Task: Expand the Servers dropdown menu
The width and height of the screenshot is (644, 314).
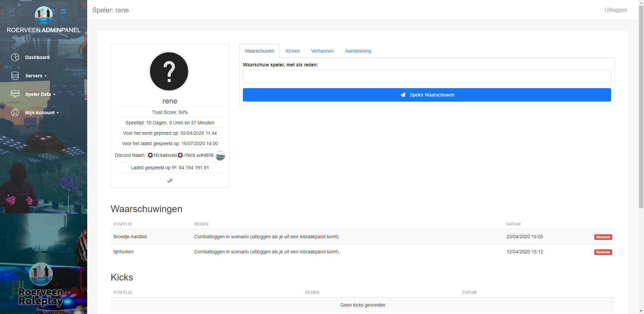Action: pyautogui.click(x=36, y=76)
